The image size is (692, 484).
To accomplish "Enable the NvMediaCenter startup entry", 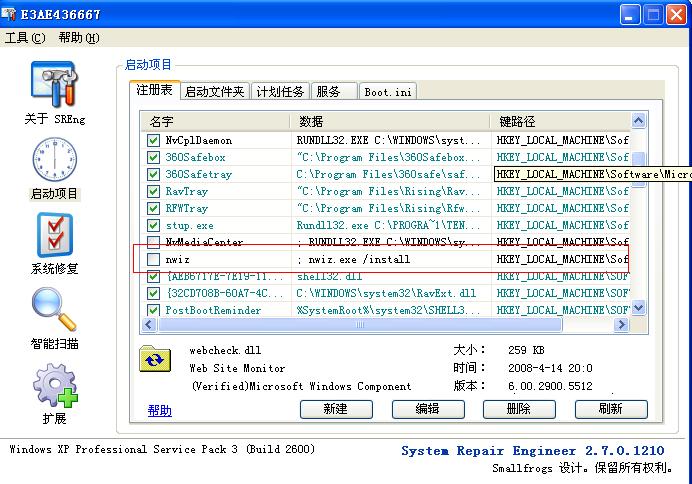I will click(153, 242).
